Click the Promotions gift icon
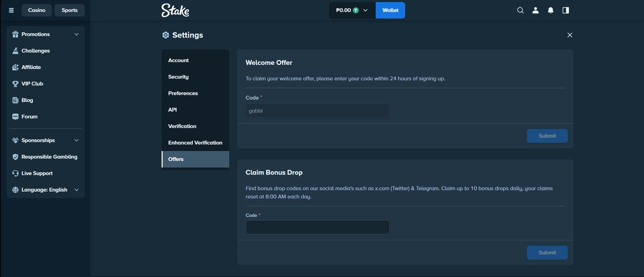644x277 pixels. [16, 34]
